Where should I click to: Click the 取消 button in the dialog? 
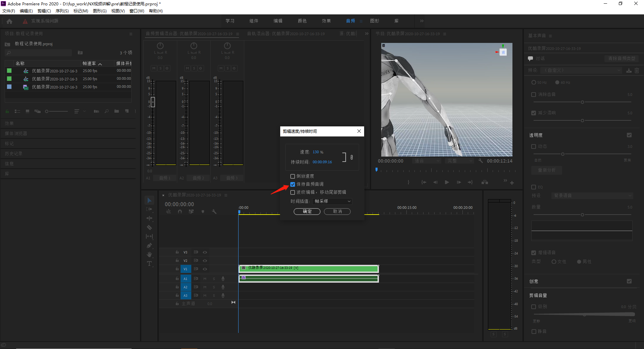coord(337,211)
